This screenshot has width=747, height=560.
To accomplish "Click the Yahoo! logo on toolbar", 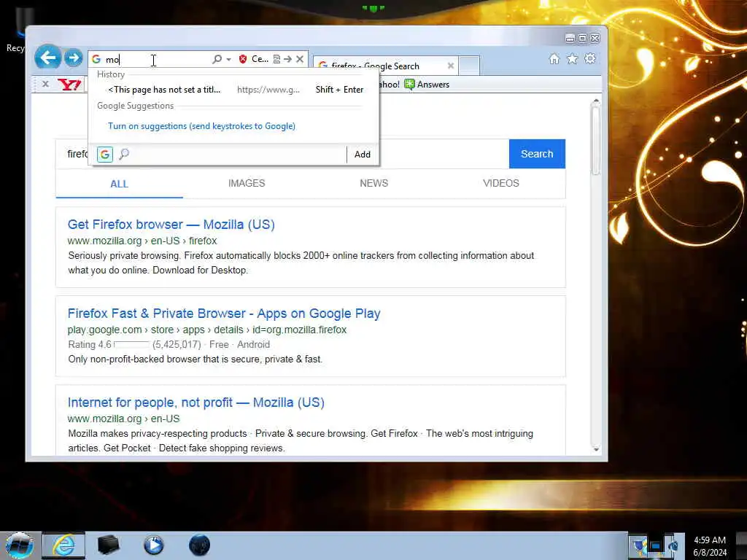I will pyautogui.click(x=69, y=85).
